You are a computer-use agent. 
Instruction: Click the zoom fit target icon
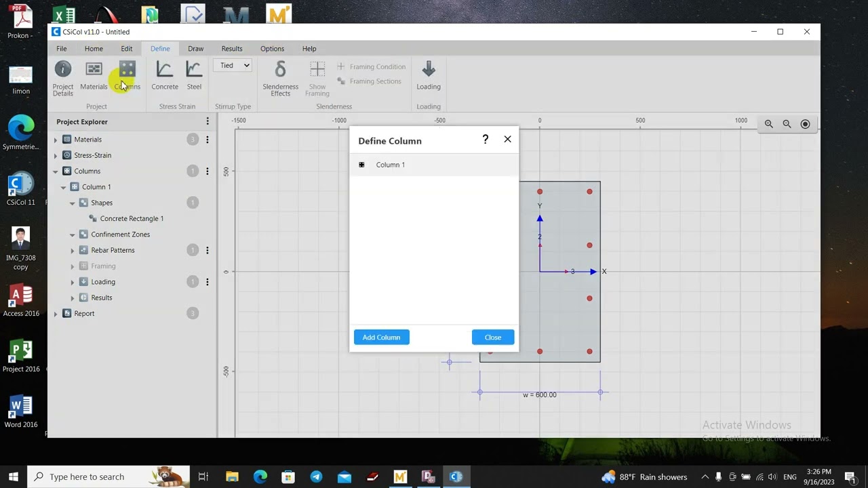click(x=805, y=124)
